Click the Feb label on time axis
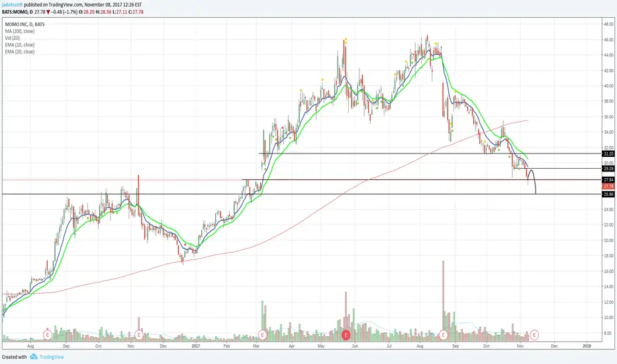The height and width of the screenshot is (364, 617). pyautogui.click(x=226, y=346)
